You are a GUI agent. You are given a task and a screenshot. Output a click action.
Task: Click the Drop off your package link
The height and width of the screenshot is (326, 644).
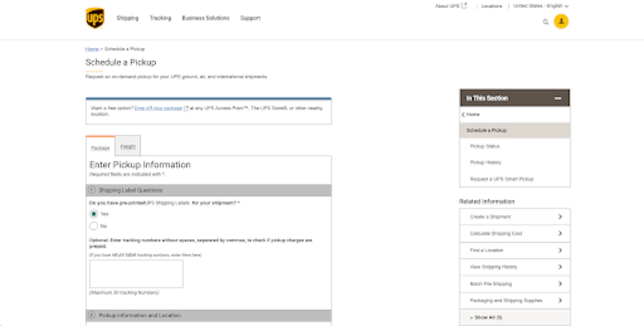tap(158, 108)
